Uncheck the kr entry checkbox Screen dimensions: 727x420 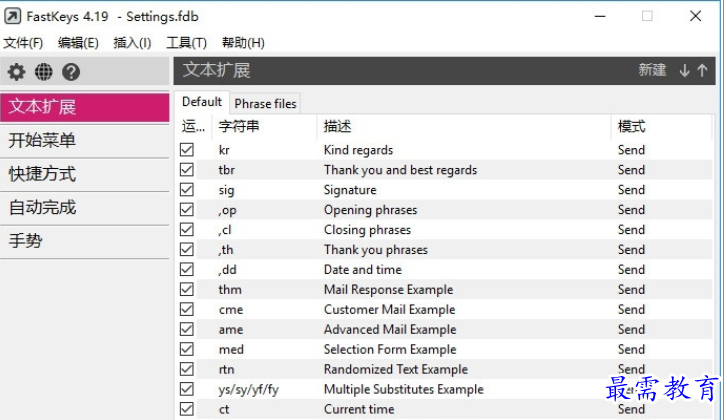[187, 150]
